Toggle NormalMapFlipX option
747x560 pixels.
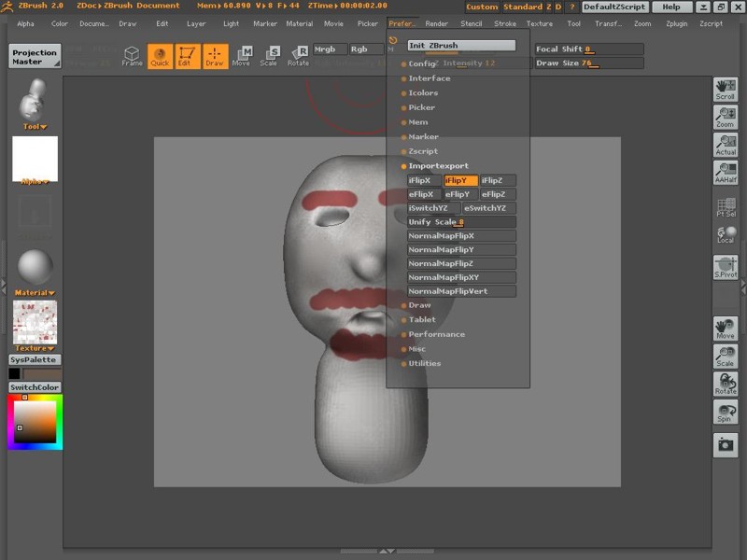[461, 236]
